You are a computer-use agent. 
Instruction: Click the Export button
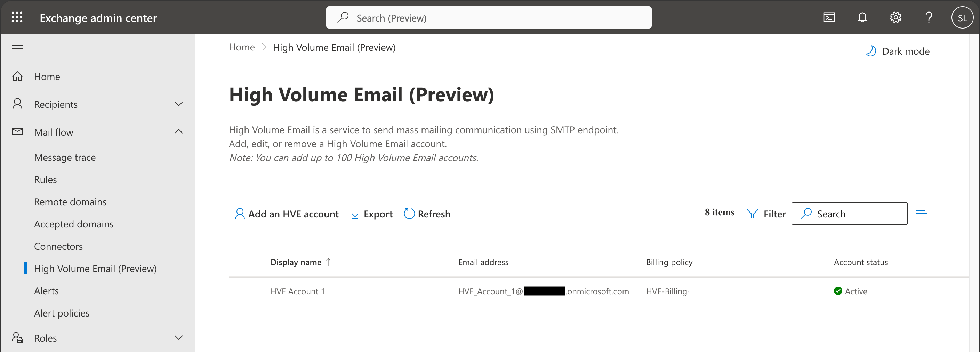pos(371,214)
